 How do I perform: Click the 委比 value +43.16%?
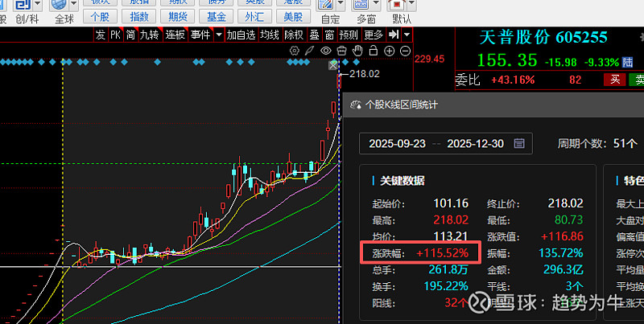[x=513, y=80]
